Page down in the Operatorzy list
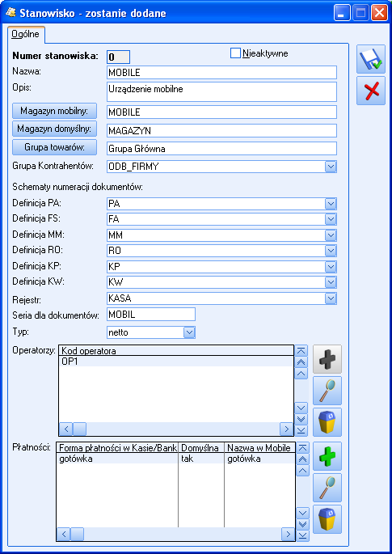The image size is (392, 554). (x=301, y=419)
